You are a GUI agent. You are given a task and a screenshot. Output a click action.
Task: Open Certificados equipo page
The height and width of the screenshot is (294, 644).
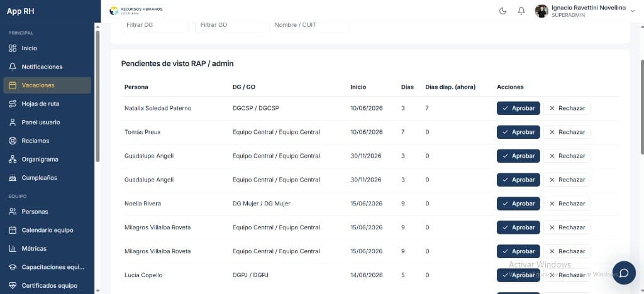pyautogui.click(x=47, y=285)
